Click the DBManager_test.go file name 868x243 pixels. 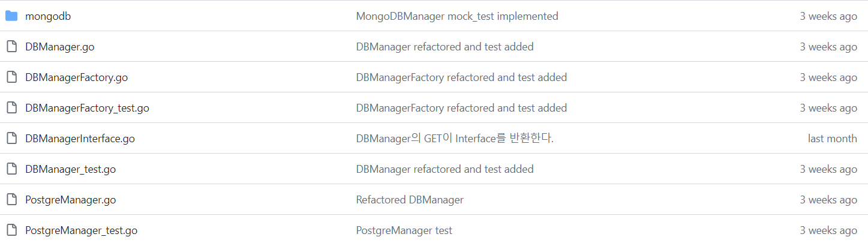[70, 169]
